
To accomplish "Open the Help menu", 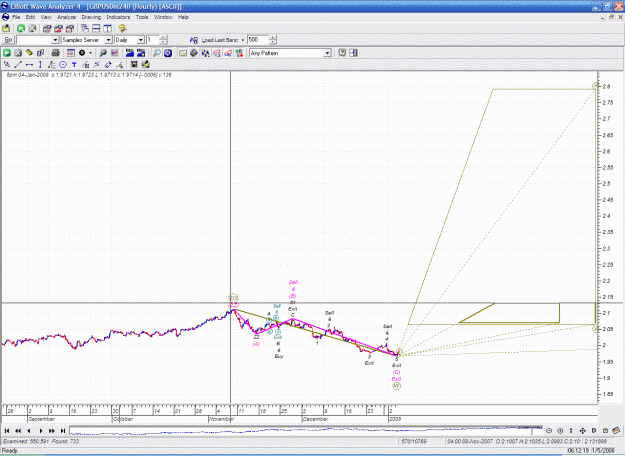I will click(x=183, y=17).
